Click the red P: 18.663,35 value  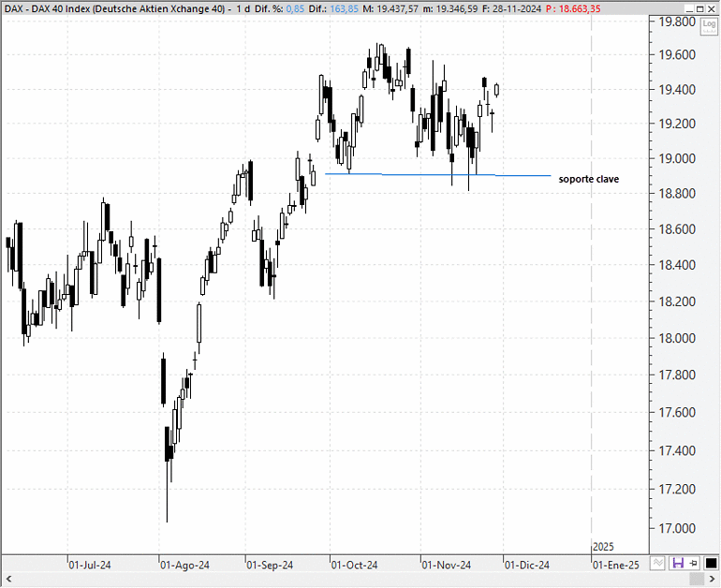point(573,8)
